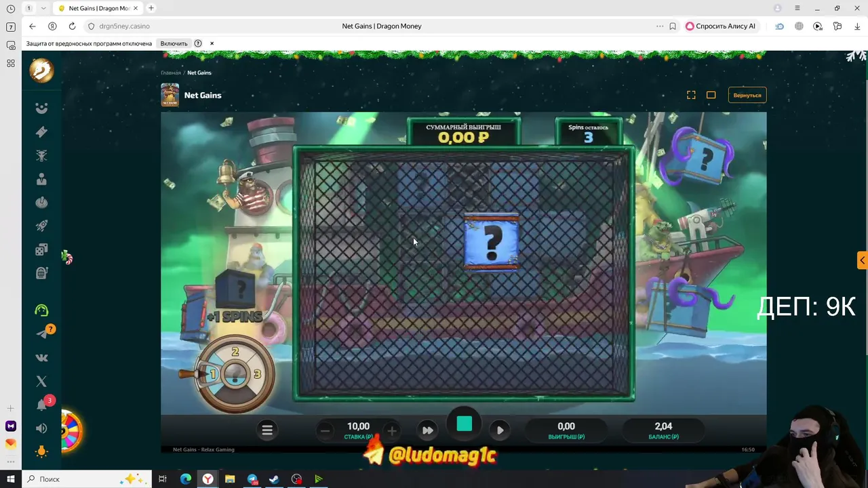
Task: Open File Explorer from taskbar
Action: (x=230, y=479)
